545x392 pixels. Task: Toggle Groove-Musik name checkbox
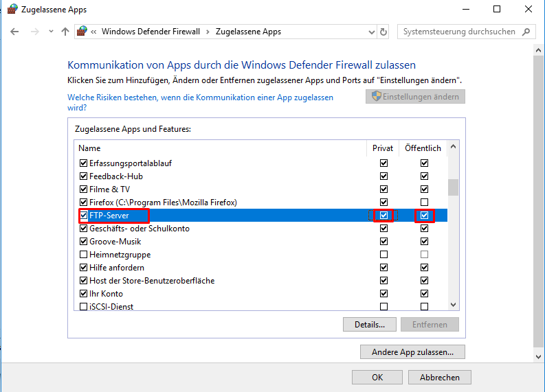click(x=83, y=242)
